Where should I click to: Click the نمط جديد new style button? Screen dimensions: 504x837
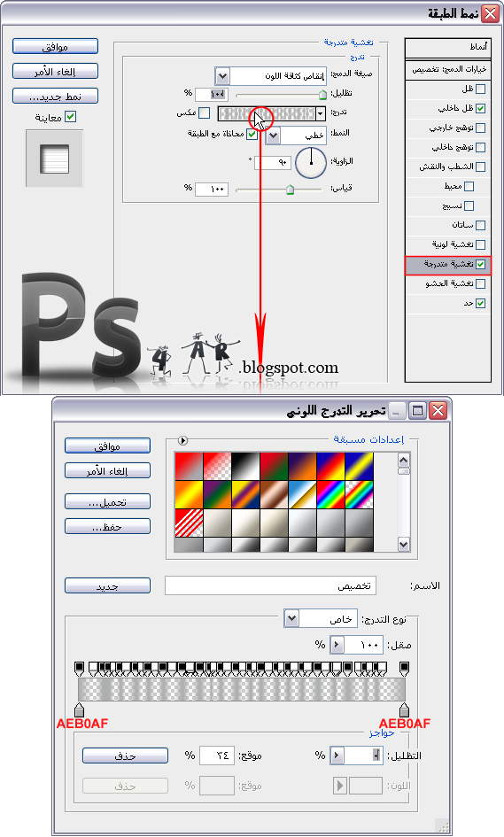[55, 96]
